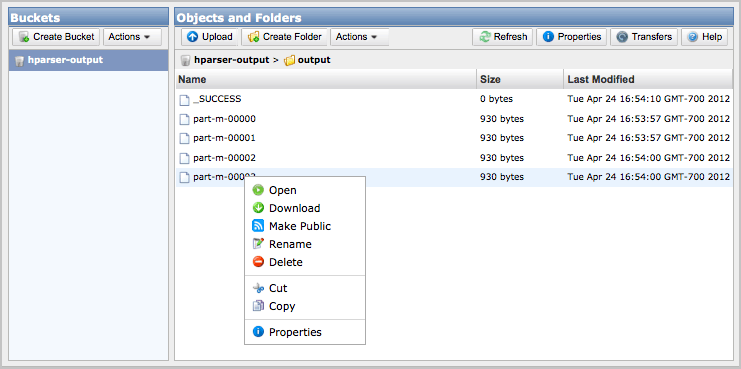741x369 pixels.
Task: Click the Help button
Action: click(704, 37)
